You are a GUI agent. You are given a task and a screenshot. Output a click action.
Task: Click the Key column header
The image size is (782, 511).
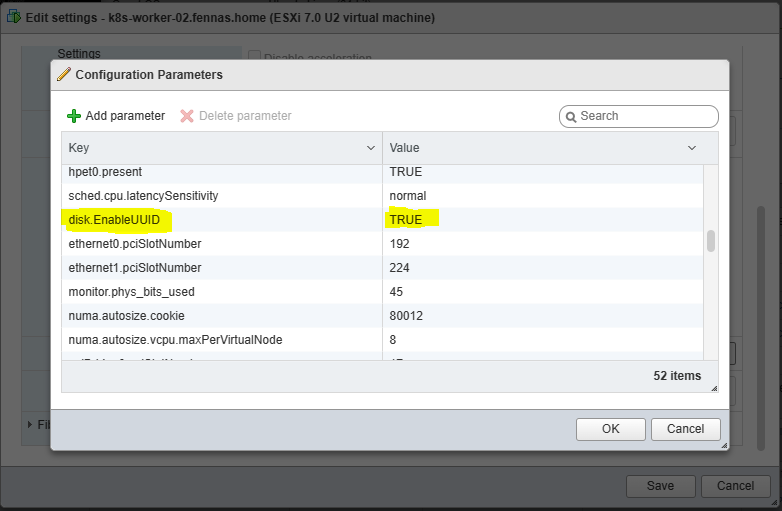click(222, 148)
